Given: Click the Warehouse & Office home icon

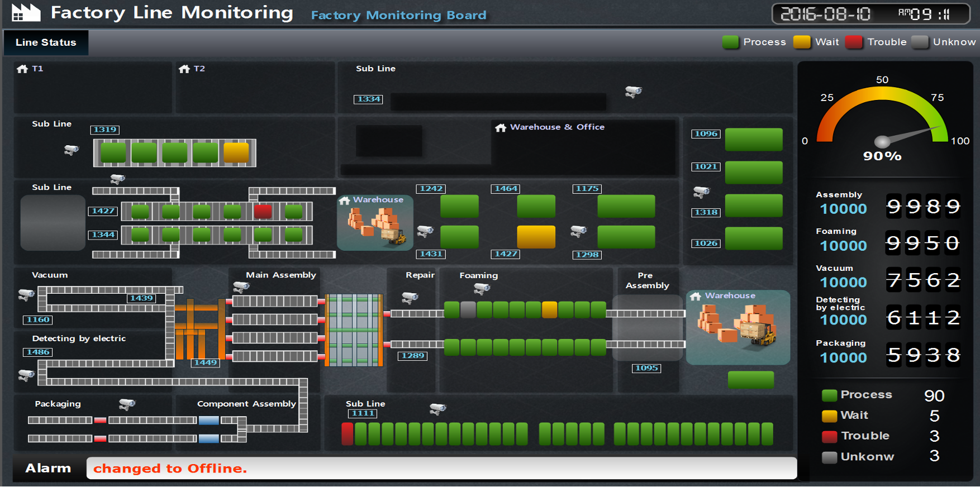Looking at the screenshot, I should [x=501, y=128].
